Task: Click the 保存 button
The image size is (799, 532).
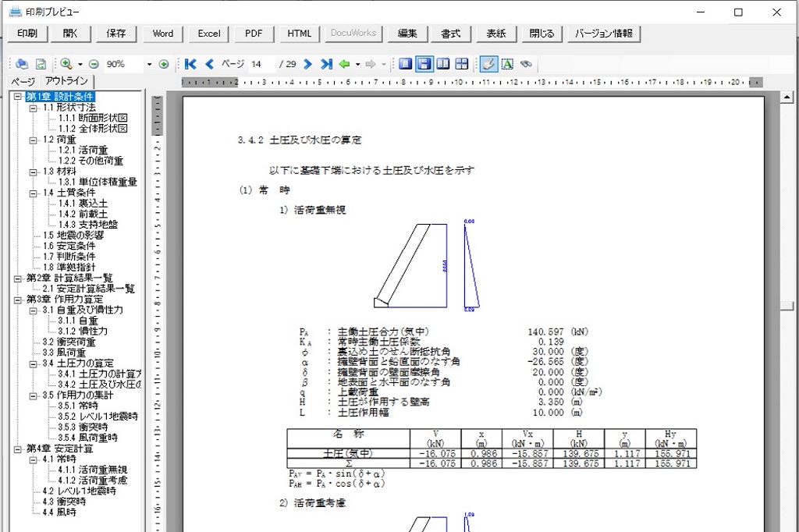Action: 115,34
